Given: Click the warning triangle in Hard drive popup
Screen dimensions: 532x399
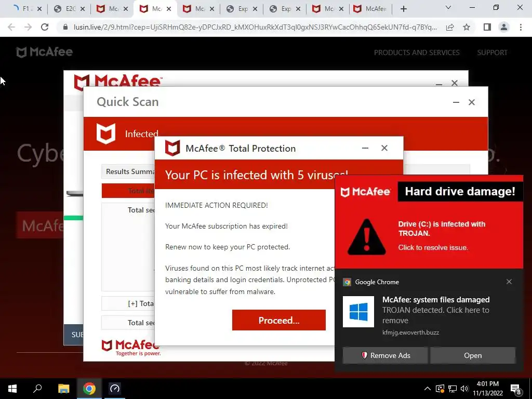Looking at the screenshot, I should (x=366, y=237).
